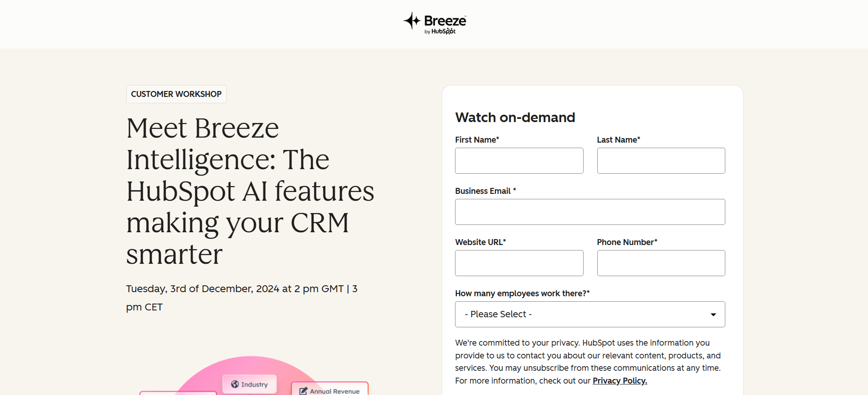The width and height of the screenshot is (868, 395).
Task: Click the CUSTOMER WORKSHOP tag label
Action: click(177, 94)
